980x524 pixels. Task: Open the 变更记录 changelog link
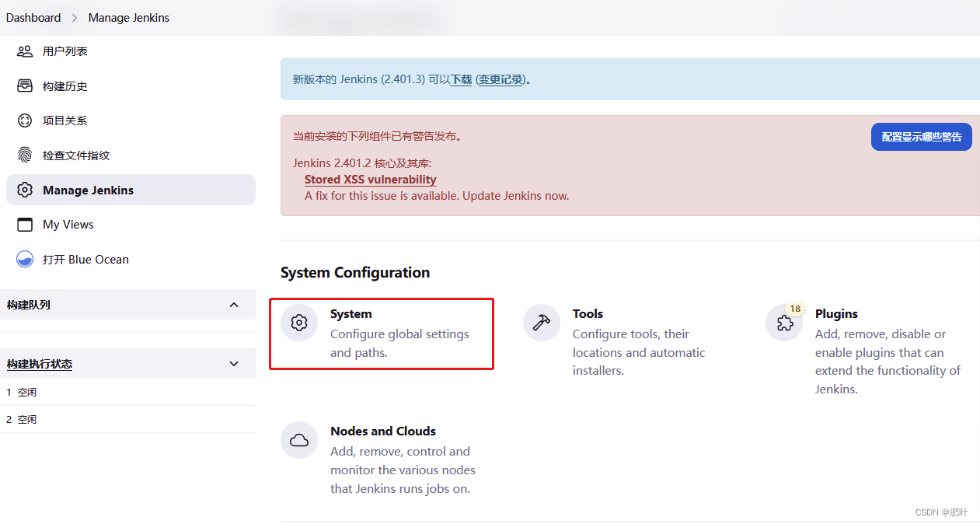coord(501,79)
